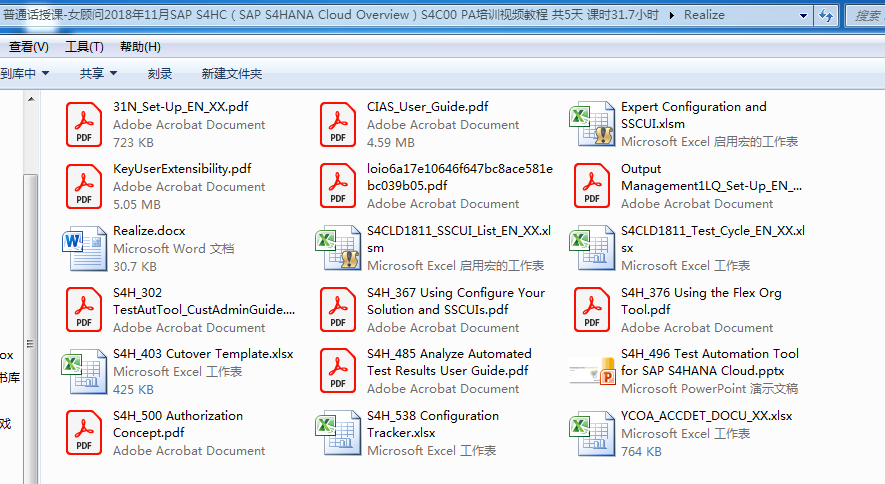
Task: Click the refresh button beside address bar
Action: [x=826, y=15]
